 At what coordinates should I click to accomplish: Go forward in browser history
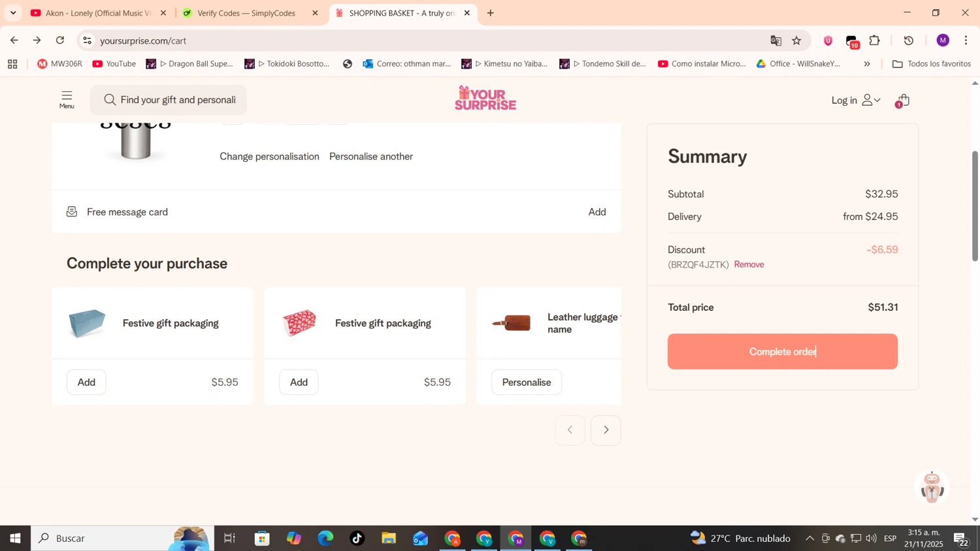[x=37, y=40]
